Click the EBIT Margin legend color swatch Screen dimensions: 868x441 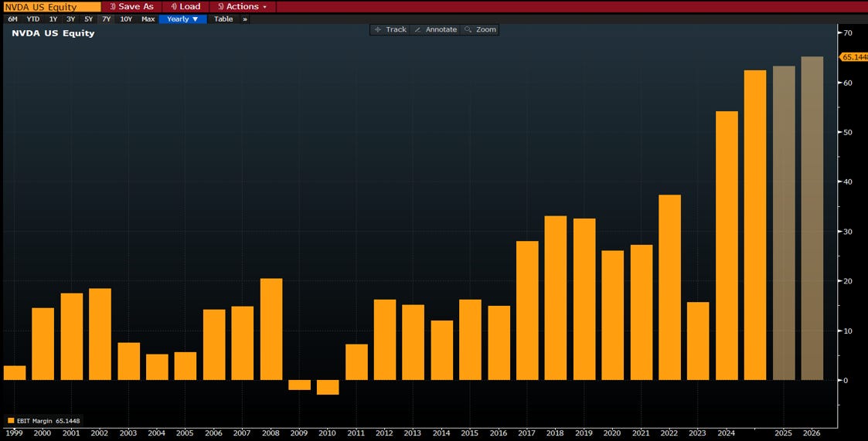(x=11, y=421)
